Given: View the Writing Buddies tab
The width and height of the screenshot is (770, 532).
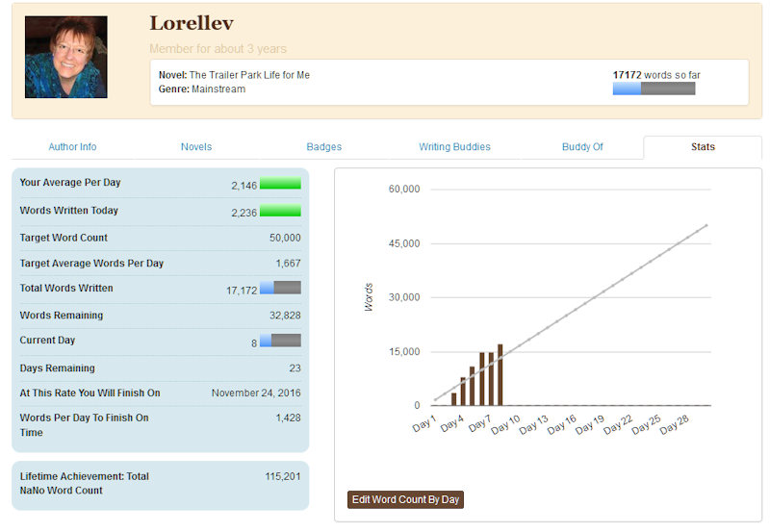Looking at the screenshot, I should pyautogui.click(x=454, y=147).
